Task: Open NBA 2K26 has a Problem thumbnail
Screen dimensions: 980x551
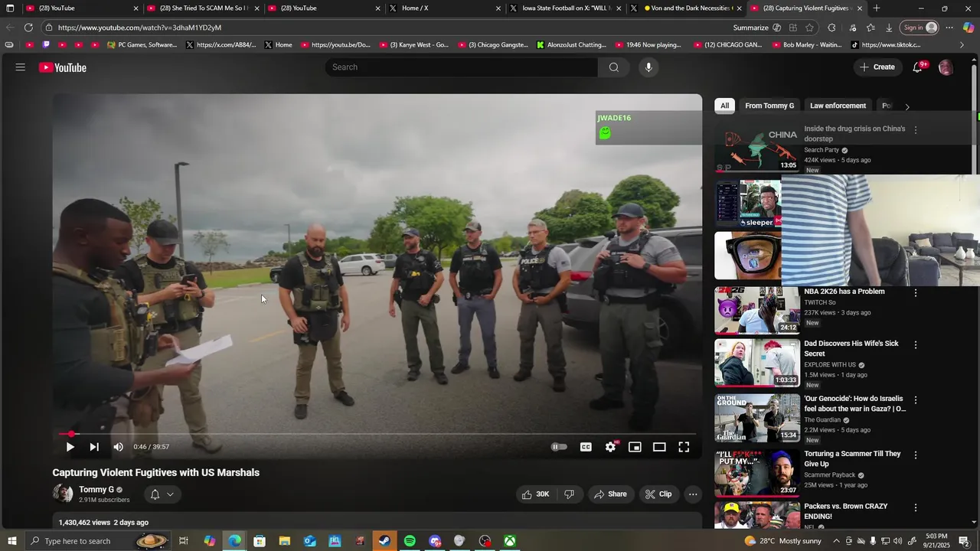Action: click(x=757, y=310)
